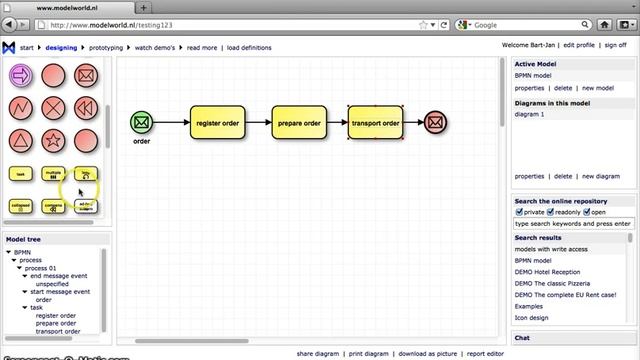Viewport: 640px width, 360px height.
Task: Click share diagram link
Action: [x=318, y=354]
